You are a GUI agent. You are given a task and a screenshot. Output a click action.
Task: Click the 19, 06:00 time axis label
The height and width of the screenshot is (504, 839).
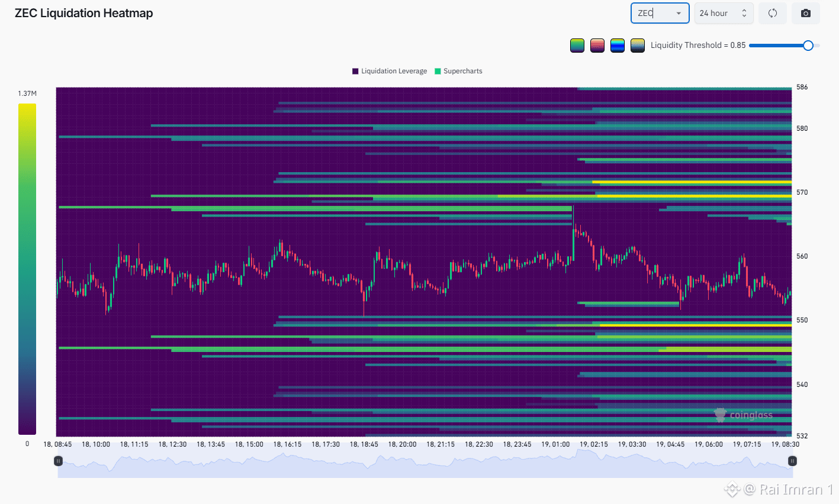click(x=709, y=444)
